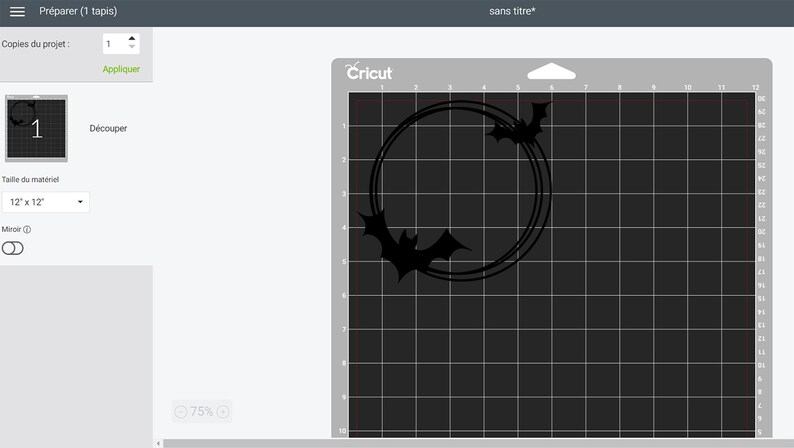Viewport: 794px width, 448px height.
Task: Click the zoom out minus icon
Action: tap(181, 412)
